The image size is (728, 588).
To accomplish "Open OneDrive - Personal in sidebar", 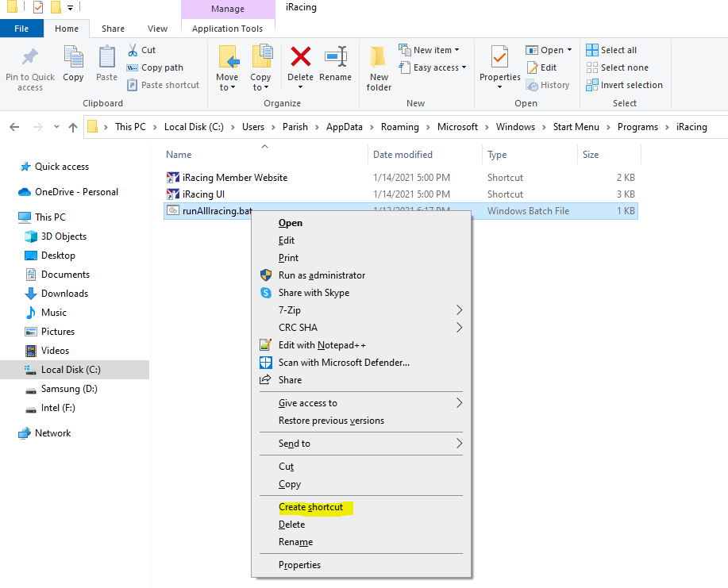I will 68,192.
